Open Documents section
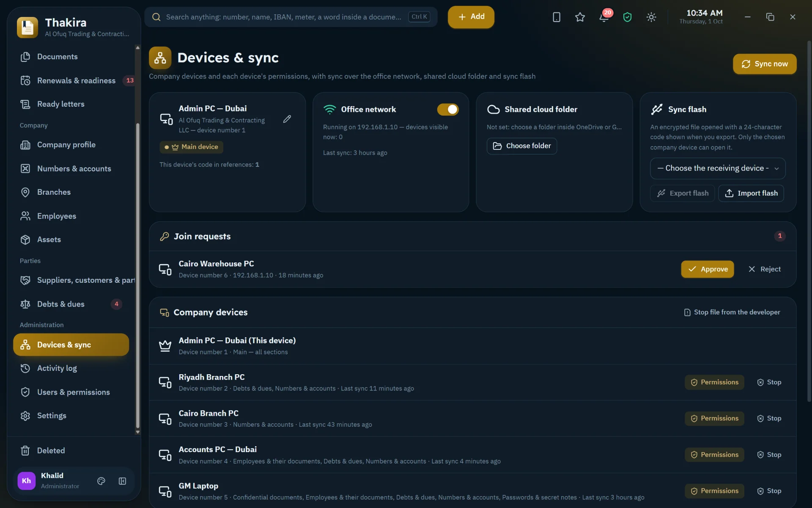Image resolution: width=812 pixels, height=508 pixels. tap(72, 57)
